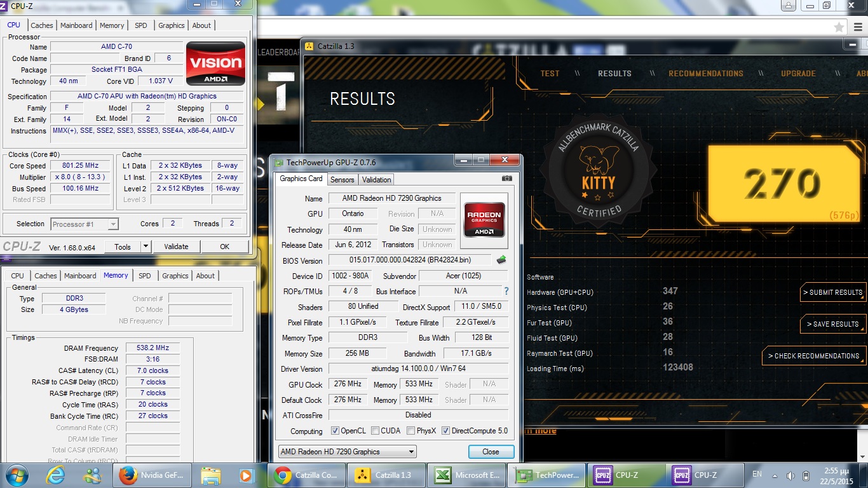Click CHECK RECOMMENDATIONS in Catzilla
The height and width of the screenshot is (488, 868).
(x=813, y=356)
